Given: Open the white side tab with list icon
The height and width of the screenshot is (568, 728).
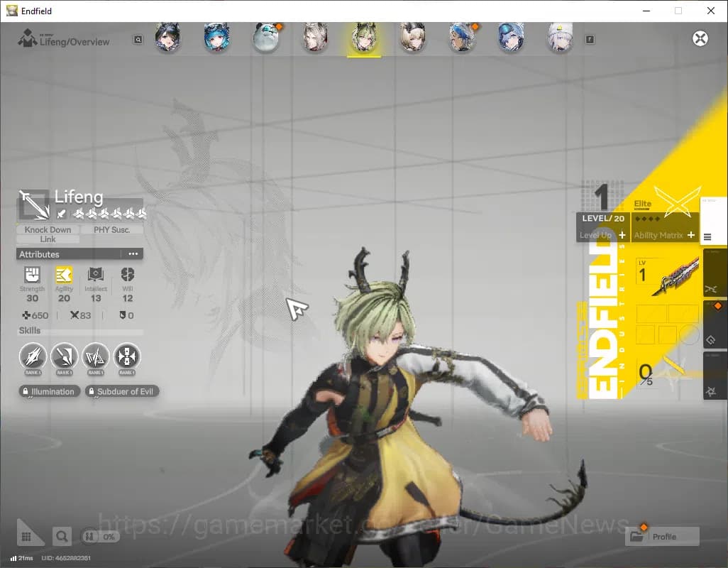Looking at the screenshot, I should pos(713,221).
